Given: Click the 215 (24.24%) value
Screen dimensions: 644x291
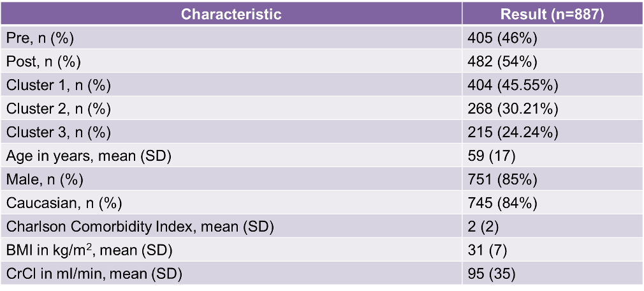Looking at the screenshot, I should 513,132.
